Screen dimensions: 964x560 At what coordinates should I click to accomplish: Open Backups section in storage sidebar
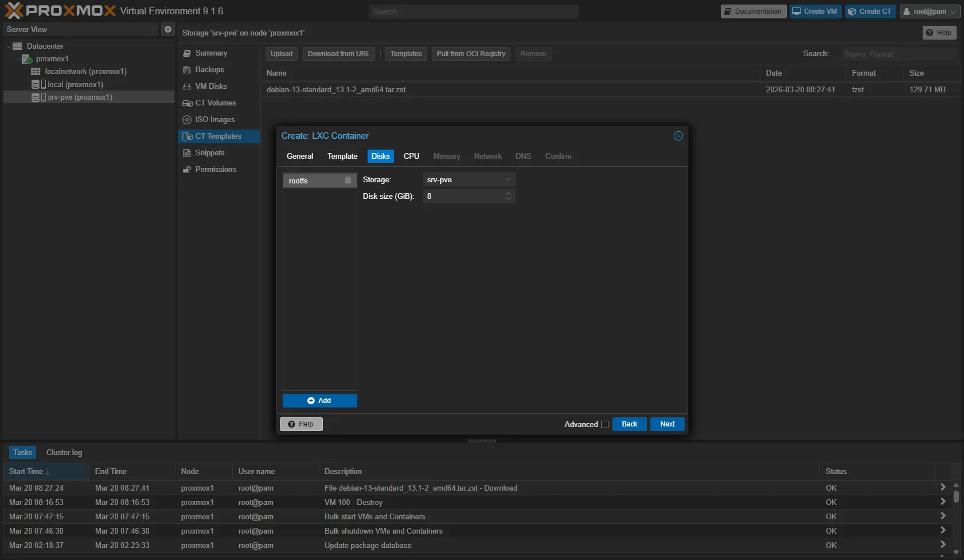(x=209, y=70)
